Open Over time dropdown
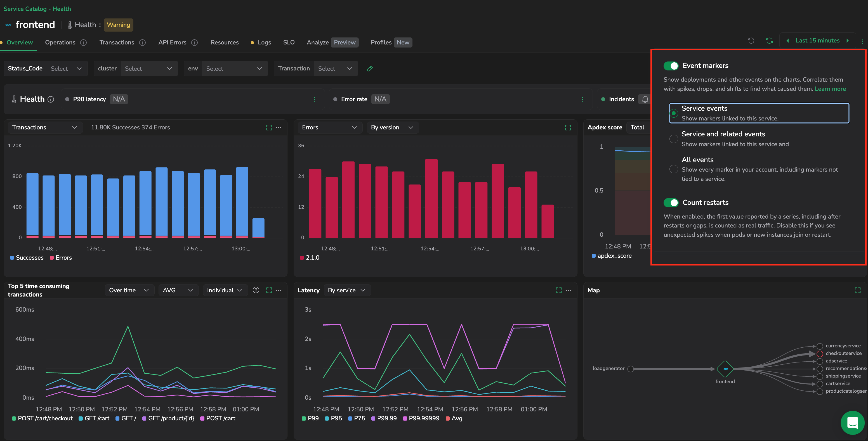The width and height of the screenshot is (868, 441). click(x=129, y=290)
